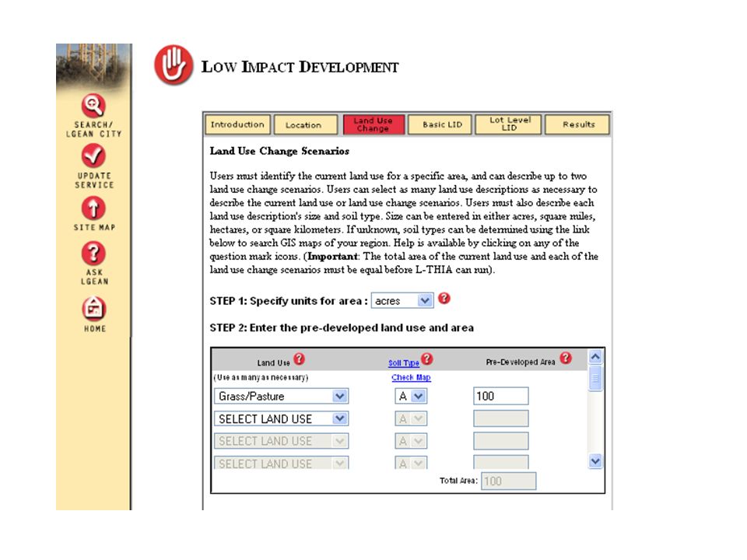747x560 pixels.
Task: Go to the Results tab
Action: pyautogui.click(x=577, y=124)
